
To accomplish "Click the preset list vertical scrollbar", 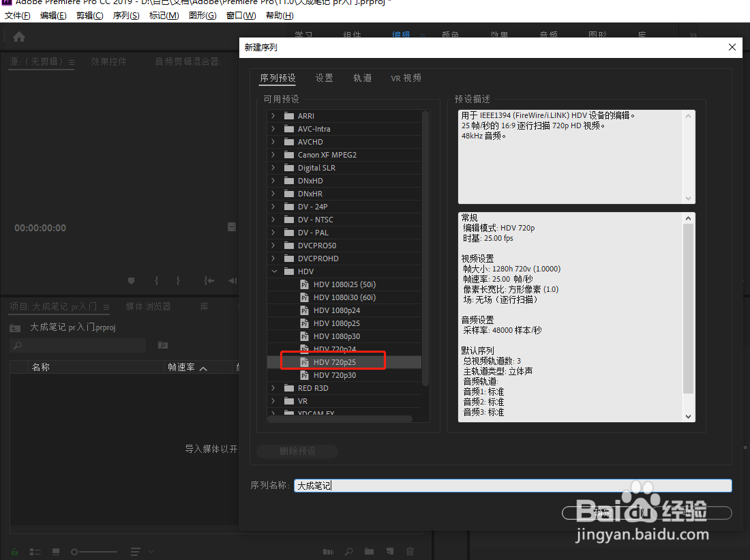I will pos(425,249).
